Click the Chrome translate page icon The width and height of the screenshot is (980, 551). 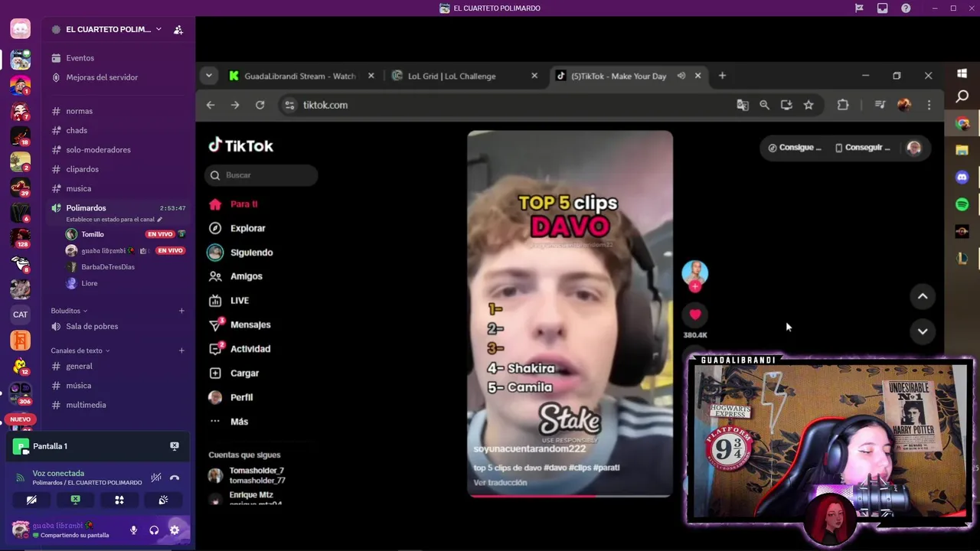[743, 105]
